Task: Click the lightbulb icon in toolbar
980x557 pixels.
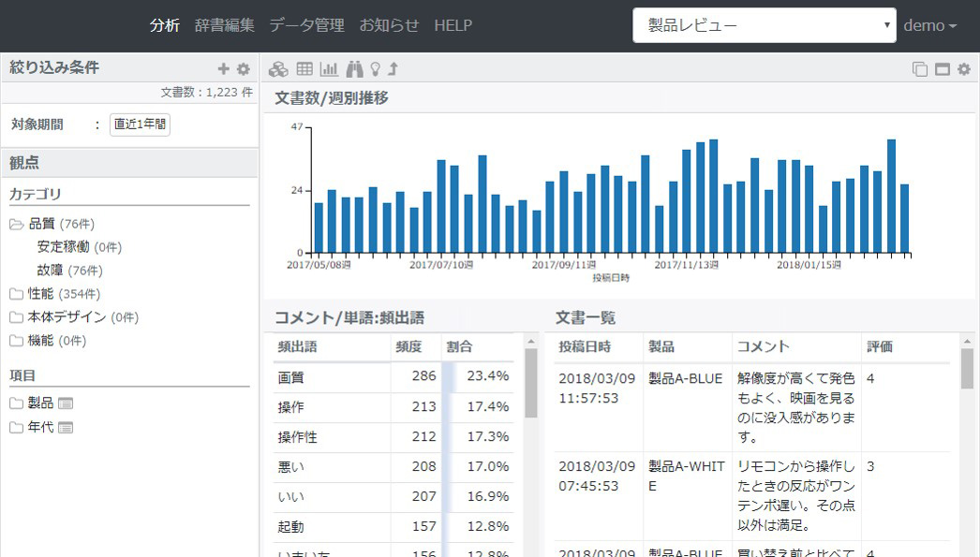Action: (x=375, y=68)
